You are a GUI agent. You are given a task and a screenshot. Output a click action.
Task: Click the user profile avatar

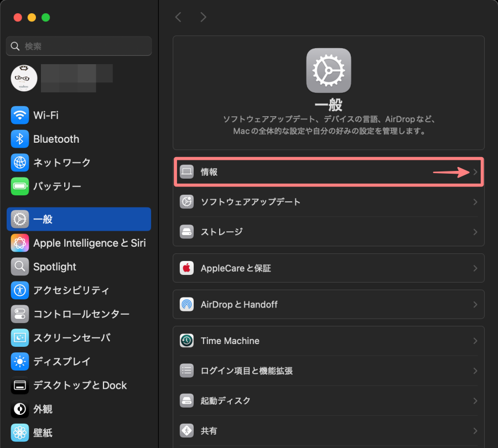(x=24, y=78)
